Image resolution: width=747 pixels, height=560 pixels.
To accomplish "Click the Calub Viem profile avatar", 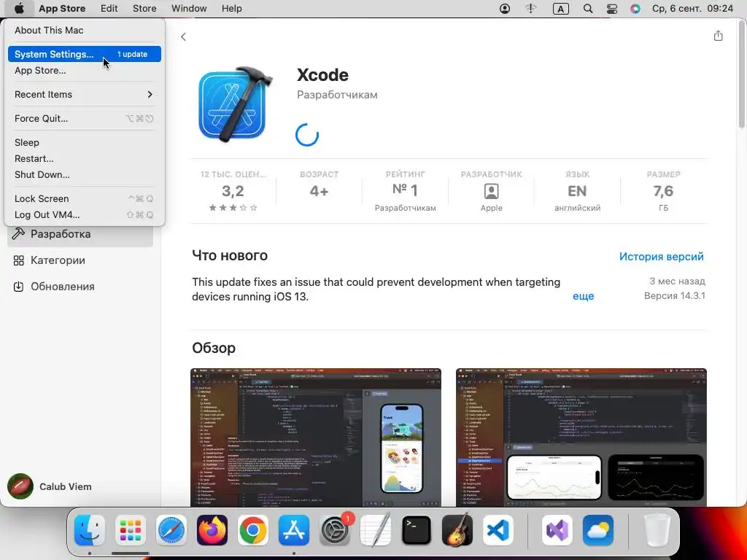I will click(20, 486).
